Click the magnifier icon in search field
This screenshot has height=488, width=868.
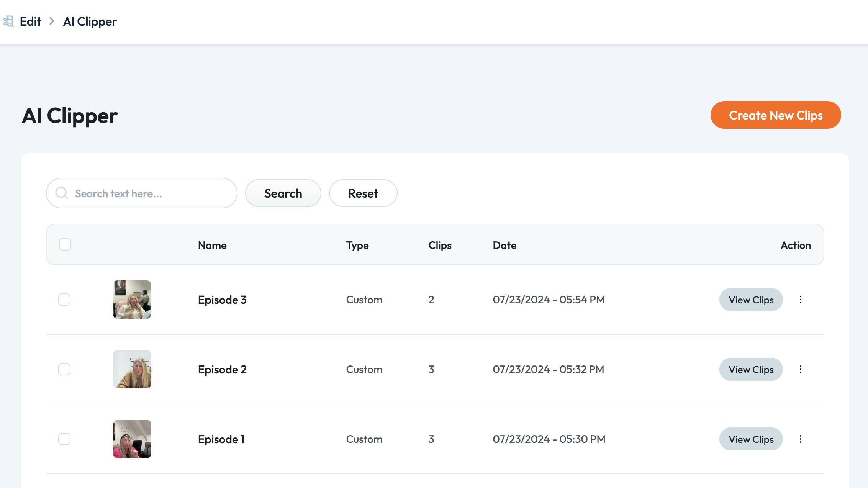61,193
